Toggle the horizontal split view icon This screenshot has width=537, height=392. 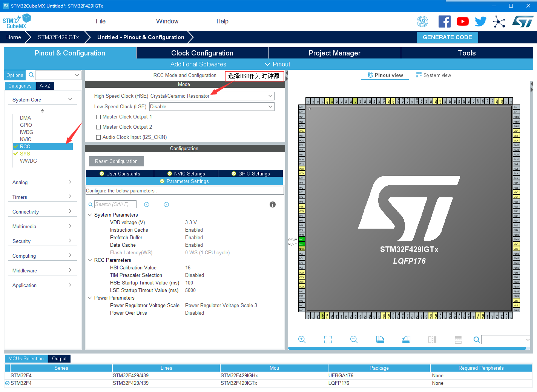click(458, 340)
